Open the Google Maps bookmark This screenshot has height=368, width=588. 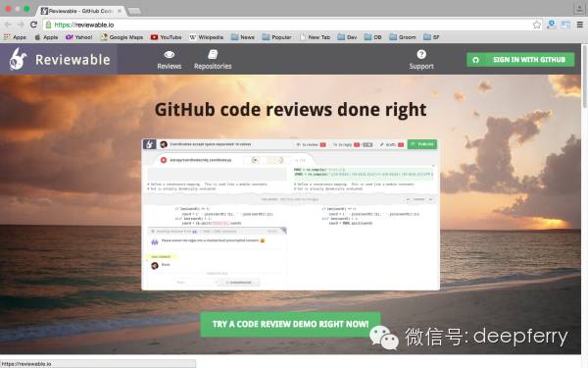[x=122, y=37]
